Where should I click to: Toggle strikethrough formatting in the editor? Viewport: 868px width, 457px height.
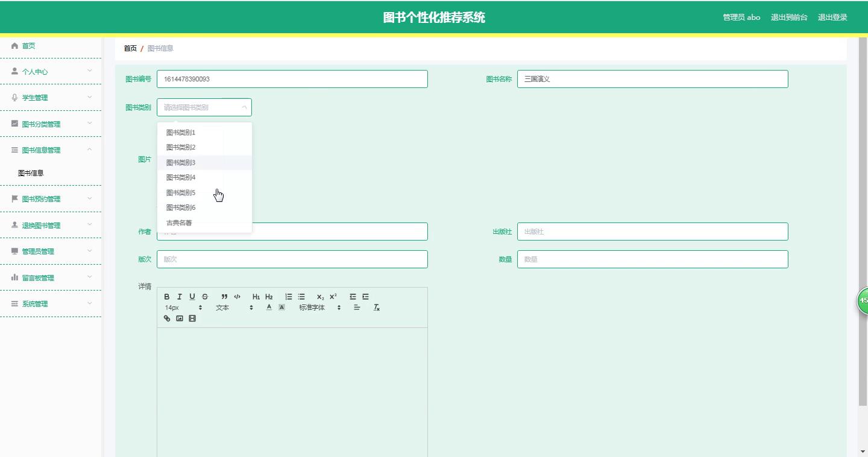point(205,297)
